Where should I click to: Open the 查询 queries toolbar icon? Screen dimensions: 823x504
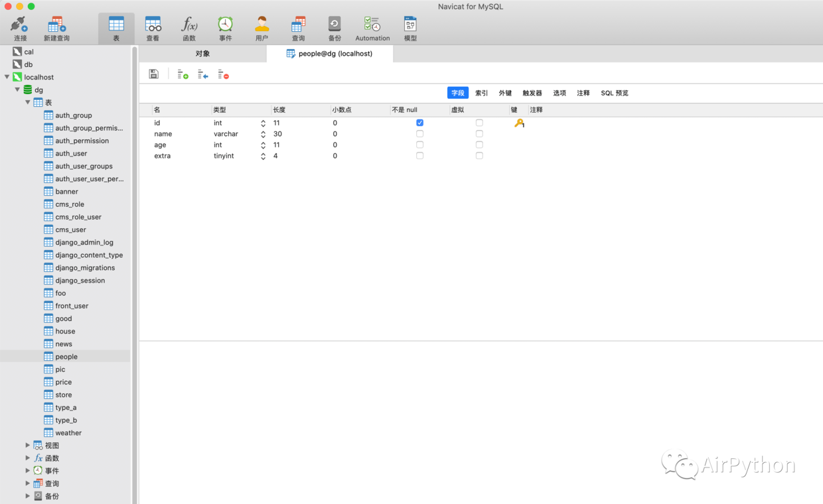(299, 29)
